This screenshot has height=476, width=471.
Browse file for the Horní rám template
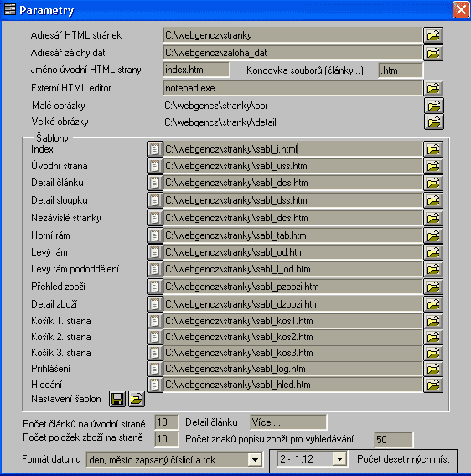point(433,235)
